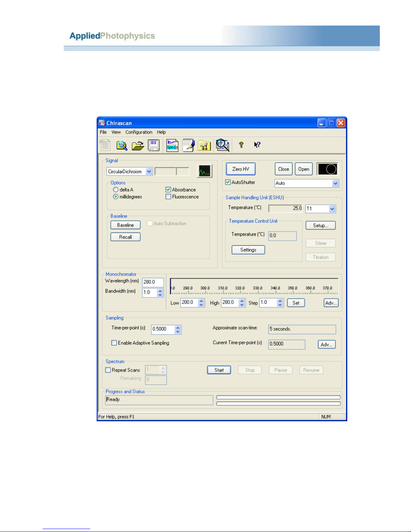Increase Bandwidth with the up arrow
The width and height of the screenshot is (411, 532).
(x=160, y=291)
